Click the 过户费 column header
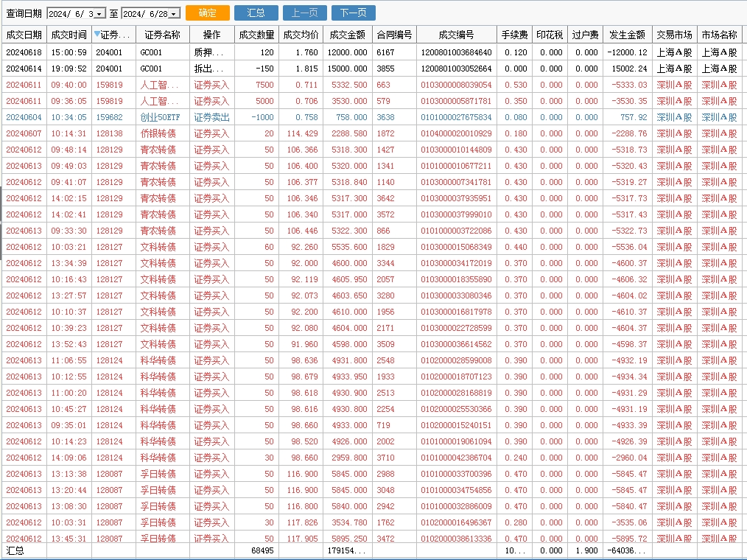Screen dimensions: 747x560 [x=585, y=35]
